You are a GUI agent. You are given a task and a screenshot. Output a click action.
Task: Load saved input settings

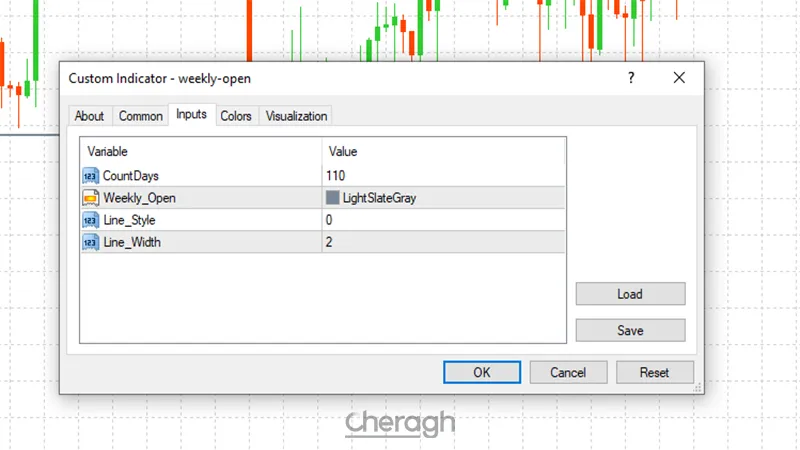(630, 294)
